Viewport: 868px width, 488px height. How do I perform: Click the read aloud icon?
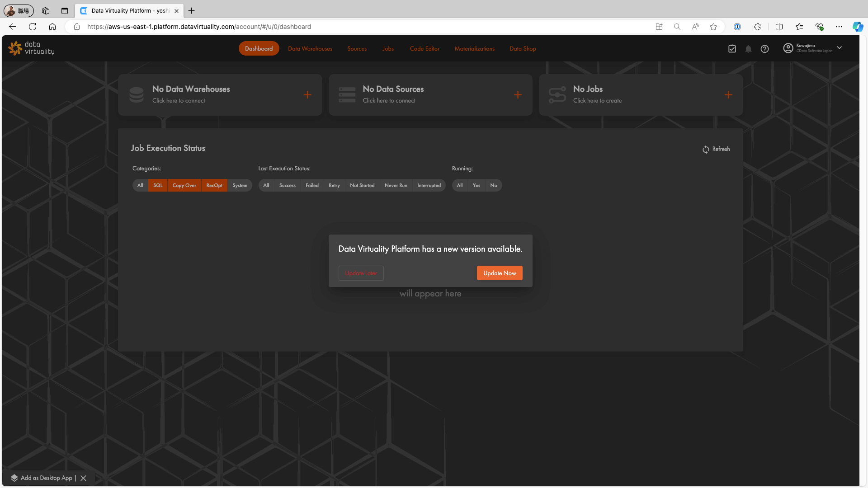coord(695,27)
